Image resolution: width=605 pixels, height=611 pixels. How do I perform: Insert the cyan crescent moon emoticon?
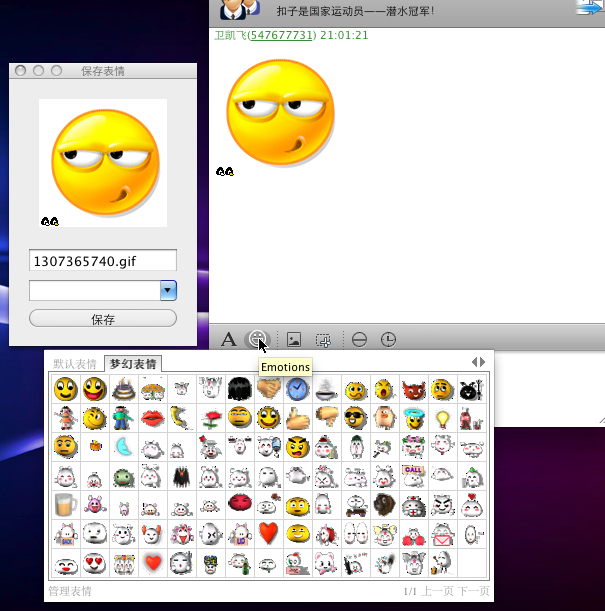tap(123, 447)
